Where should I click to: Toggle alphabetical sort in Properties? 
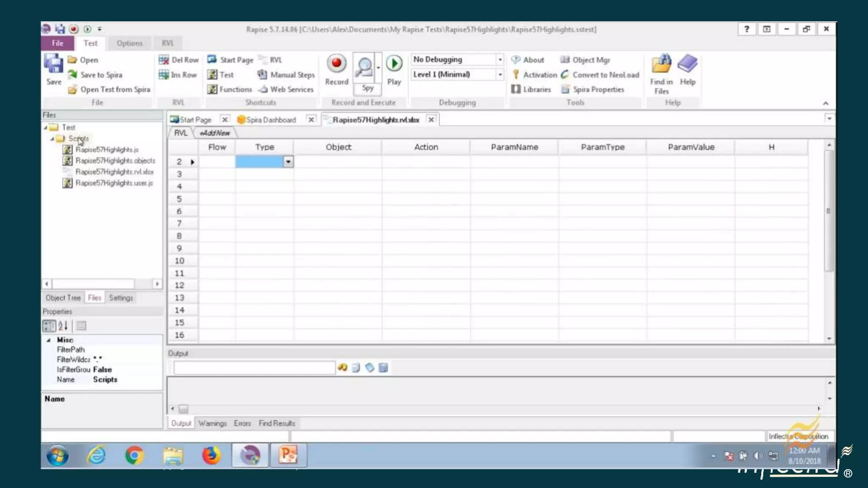[x=63, y=326]
